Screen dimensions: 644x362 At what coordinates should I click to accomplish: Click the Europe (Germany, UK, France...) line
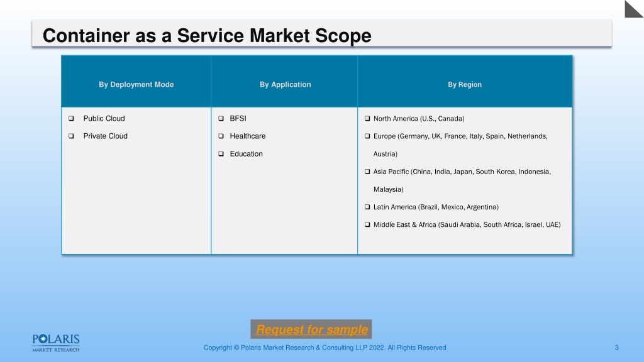460,136
